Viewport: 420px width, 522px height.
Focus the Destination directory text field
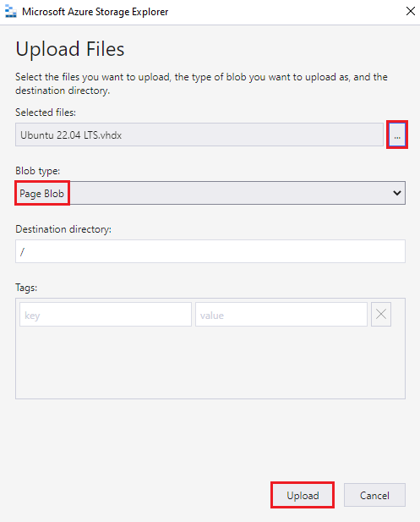pos(210,251)
